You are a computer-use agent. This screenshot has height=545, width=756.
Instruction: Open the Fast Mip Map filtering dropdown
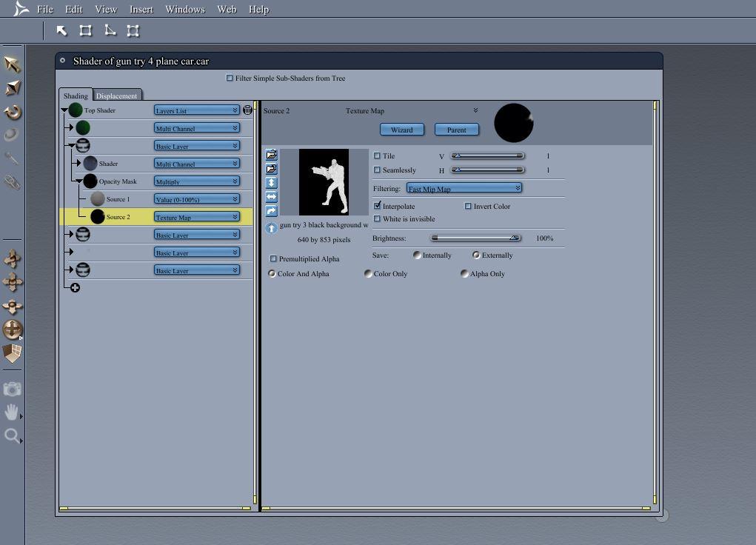coord(464,188)
